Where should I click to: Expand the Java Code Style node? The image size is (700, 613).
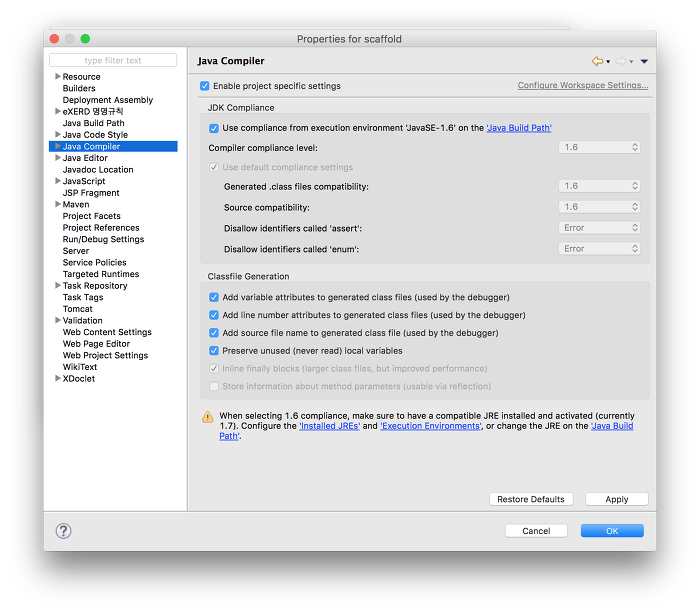point(58,134)
